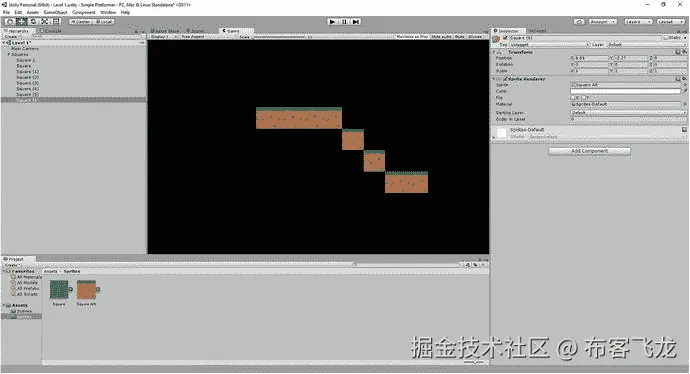Image resolution: width=690 pixels, height=374 pixels.
Task: Toggle Local handle rotation button
Action: tap(104, 21)
